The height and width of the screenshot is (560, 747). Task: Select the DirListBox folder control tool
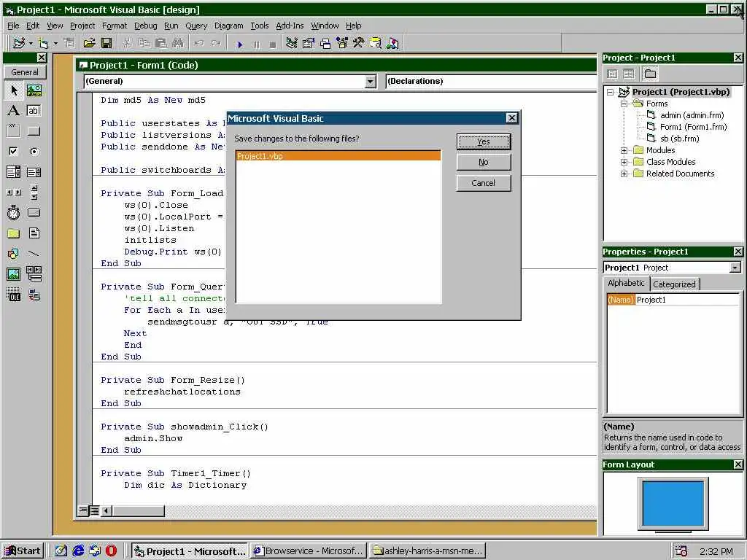pyautogui.click(x=14, y=233)
